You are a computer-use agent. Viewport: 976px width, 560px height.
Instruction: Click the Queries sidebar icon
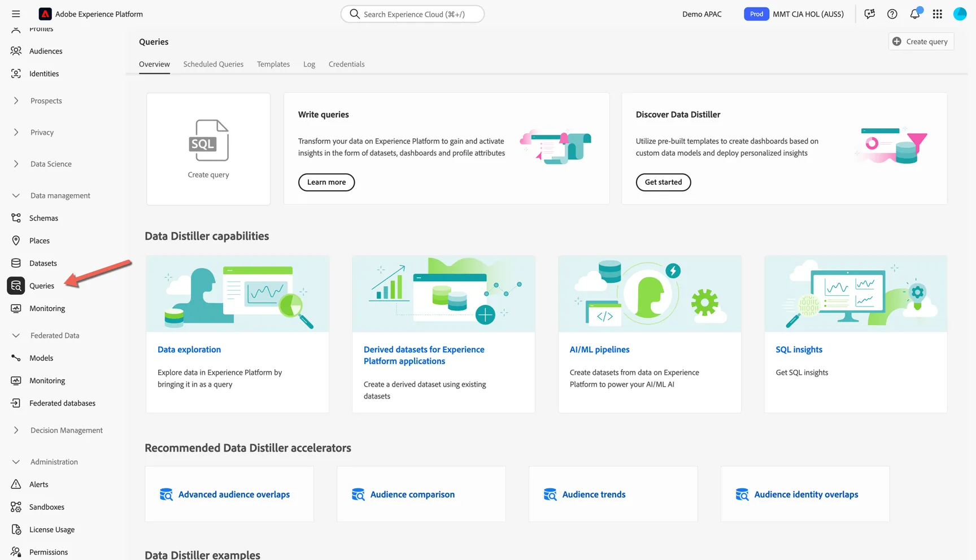click(x=16, y=286)
